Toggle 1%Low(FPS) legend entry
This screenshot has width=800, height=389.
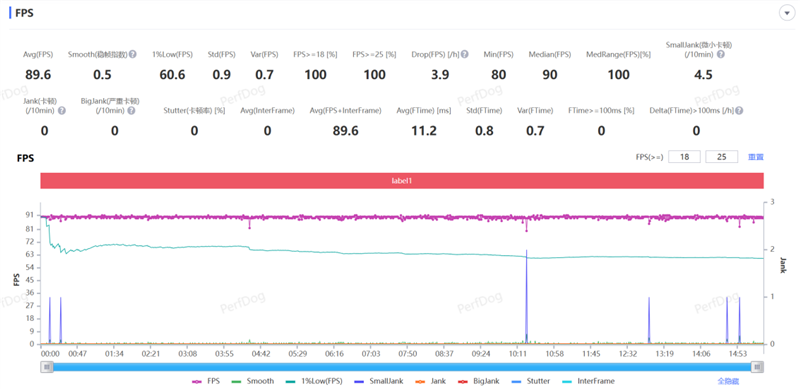313,381
